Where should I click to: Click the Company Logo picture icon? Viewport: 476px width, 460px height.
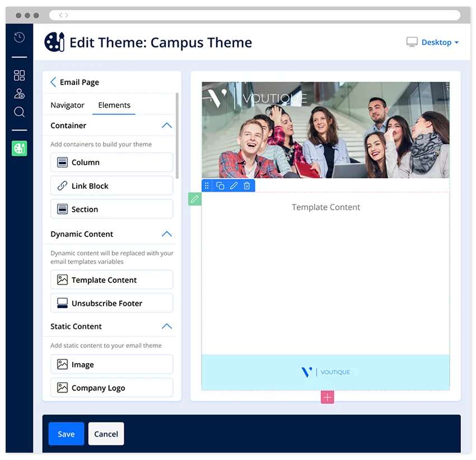pos(62,387)
